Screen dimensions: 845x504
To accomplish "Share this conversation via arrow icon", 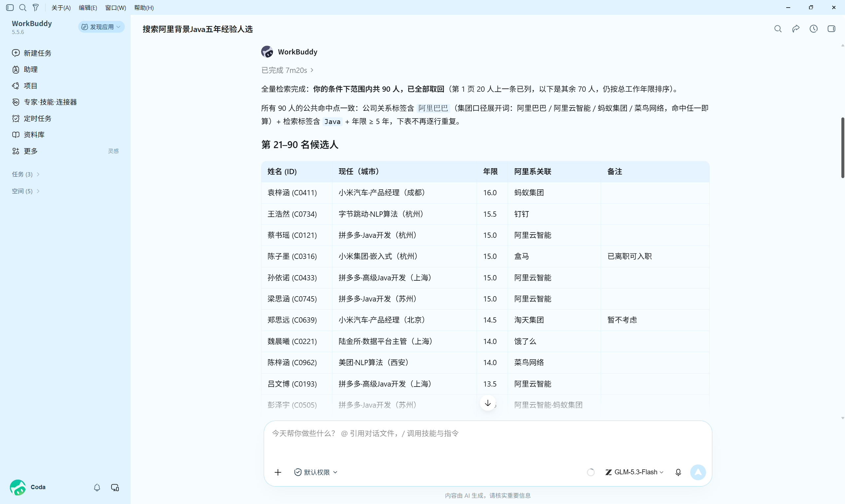I will click(796, 29).
